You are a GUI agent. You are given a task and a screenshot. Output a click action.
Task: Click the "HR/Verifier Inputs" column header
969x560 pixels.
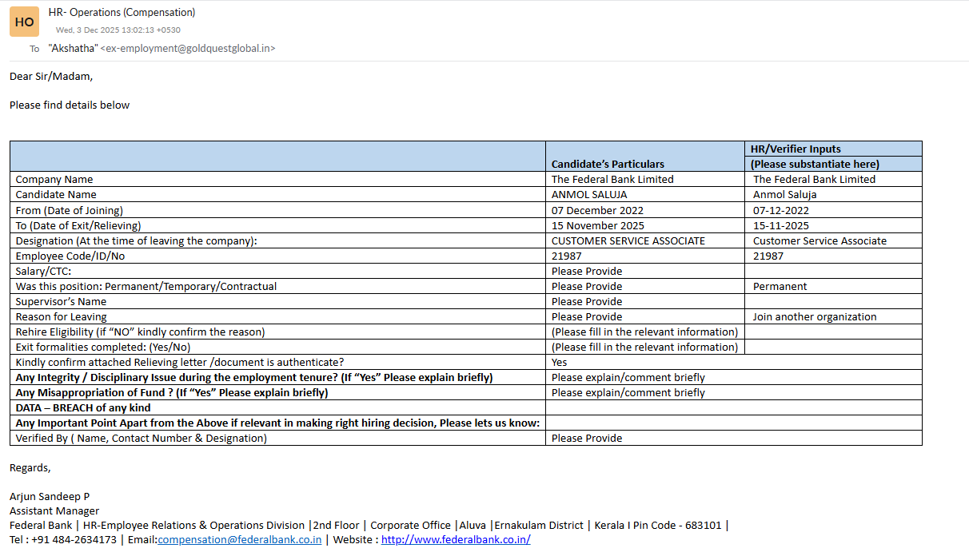(x=796, y=149)
